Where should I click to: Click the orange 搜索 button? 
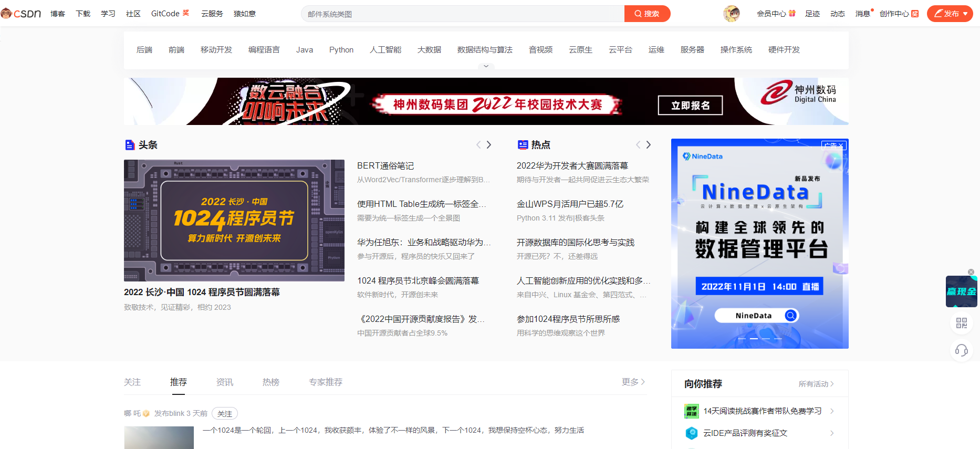[647, 14]
